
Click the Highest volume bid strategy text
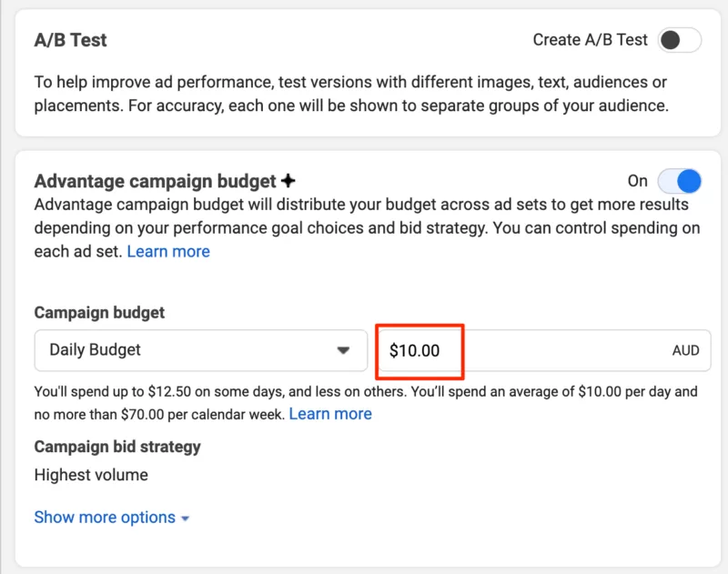click(91, 475)
